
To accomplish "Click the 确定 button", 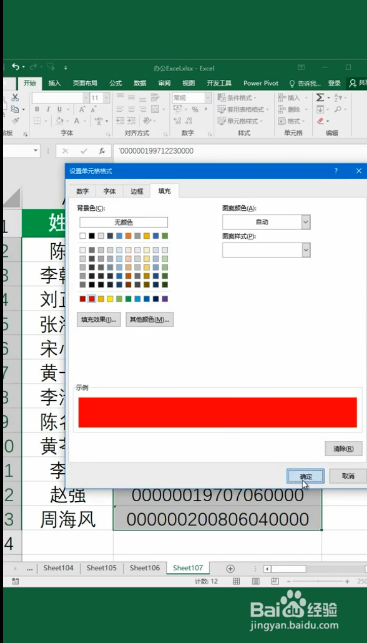I will point(305,476).
